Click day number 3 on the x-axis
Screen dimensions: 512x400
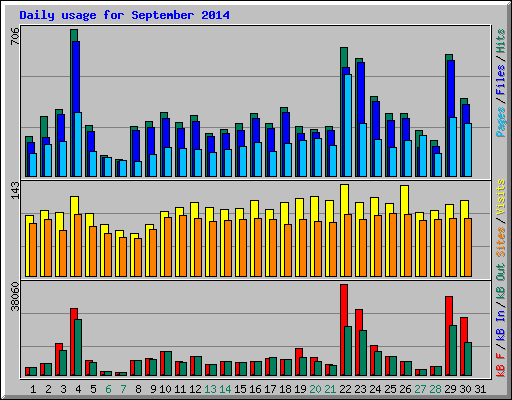click(x=63, y=389)
